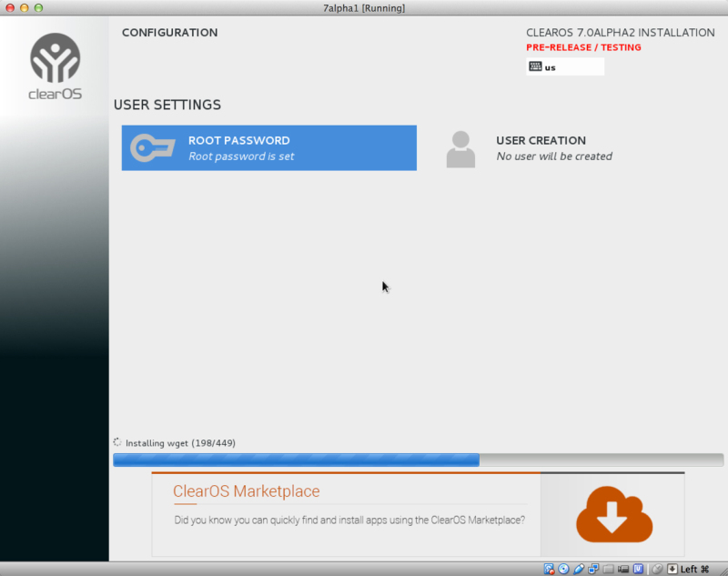Click the yellow minimize window button
This screenshot has width=728, height=576.
(25, 8)
